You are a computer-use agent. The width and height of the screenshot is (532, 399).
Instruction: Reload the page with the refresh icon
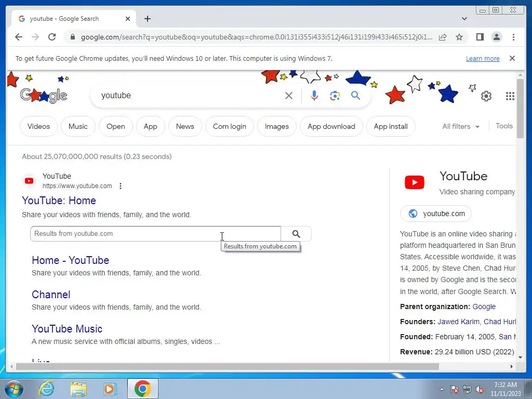[x=52, y=37]
